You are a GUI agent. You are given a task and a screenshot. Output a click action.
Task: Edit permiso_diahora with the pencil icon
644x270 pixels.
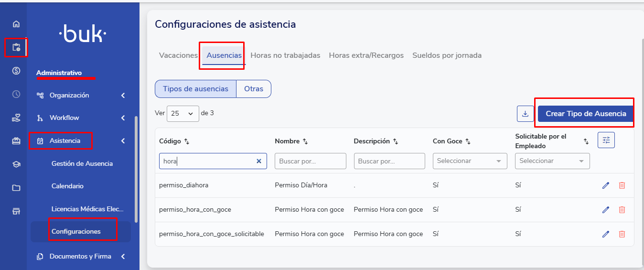click(605, 185)
